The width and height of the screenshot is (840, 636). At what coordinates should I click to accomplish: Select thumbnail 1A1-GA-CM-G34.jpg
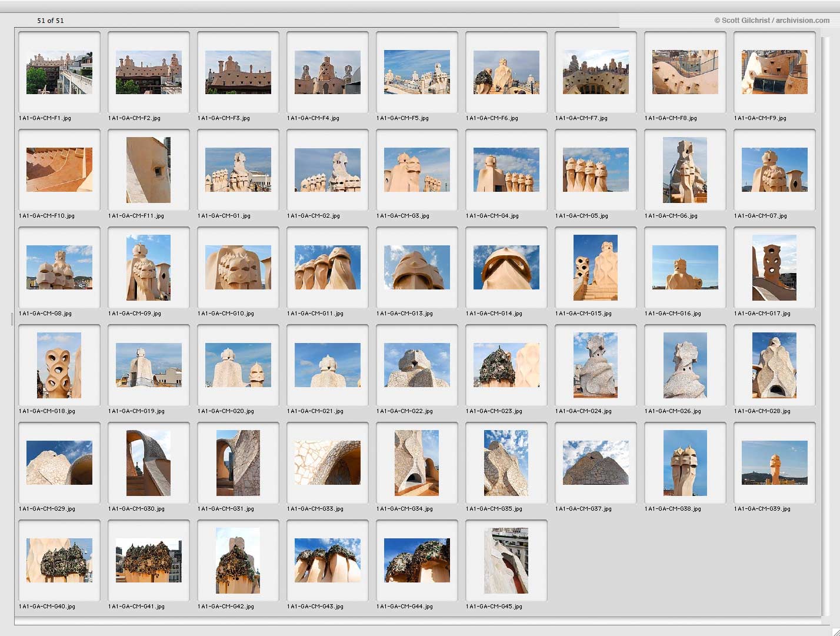[x=417, y=463]
